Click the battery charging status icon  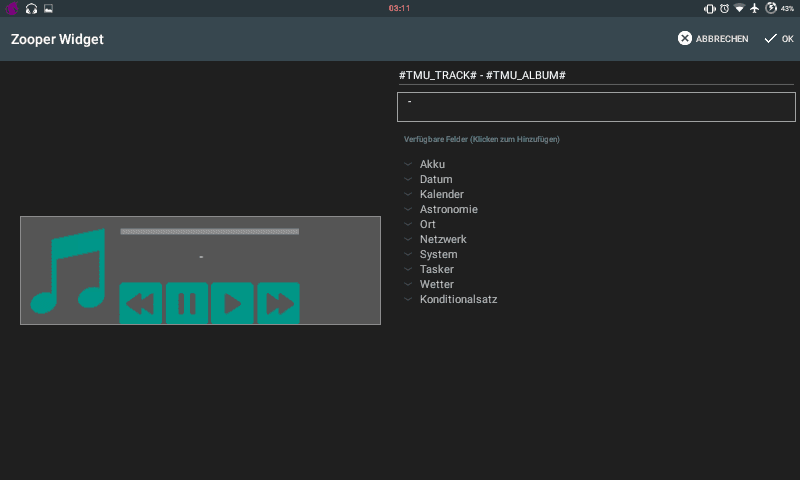(x=771, y=8)
